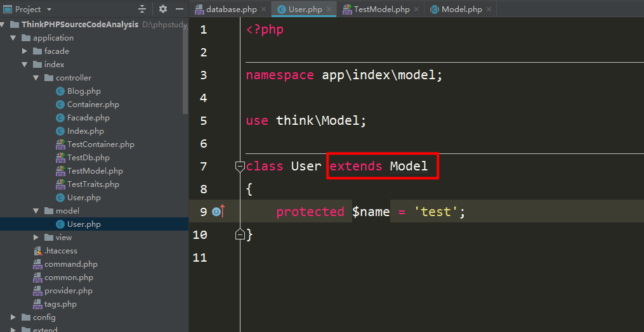This screenshot has width=644, height=332.
Task: Click the .htaccess file icon
Action: 38,251
